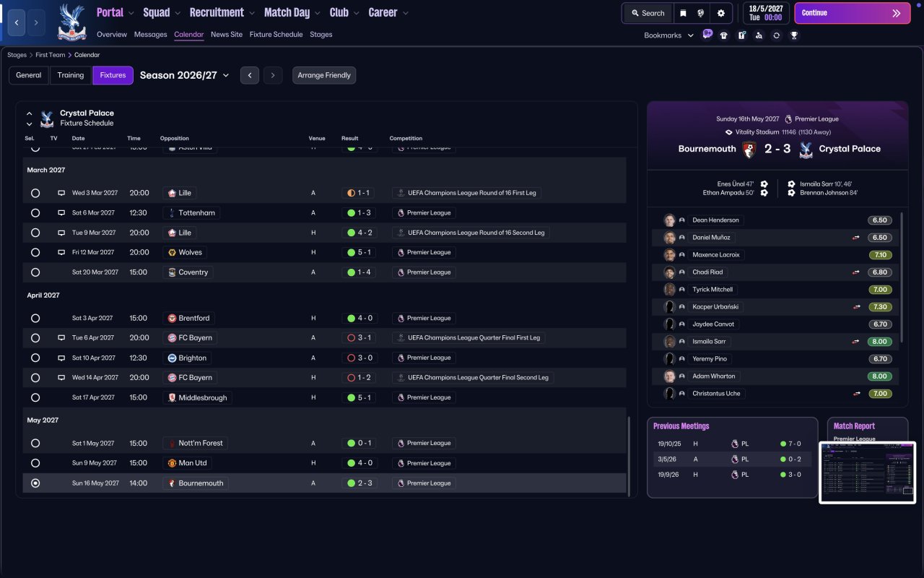Image resolution: width=924 pixels, height=578 pixels.
Task: Select the Coventry fixture radio button
Action: point(35,272)
